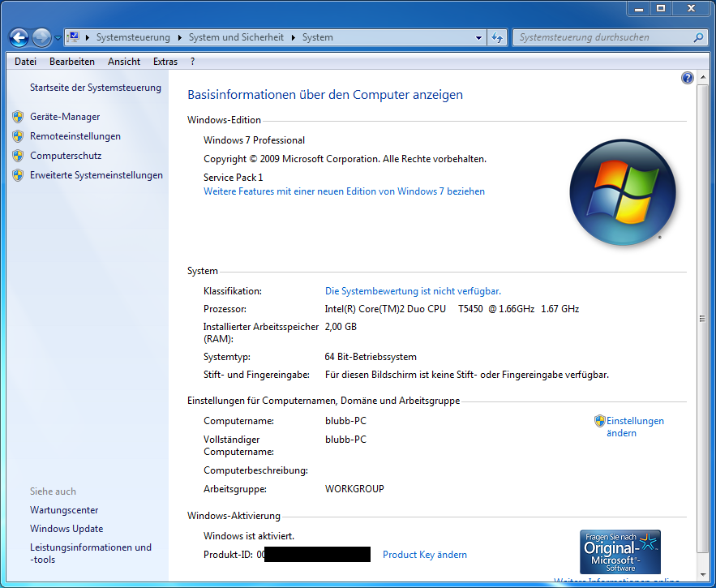Open the Datei menu
Screen dimensions: 716x588
[x=25, y=62]
